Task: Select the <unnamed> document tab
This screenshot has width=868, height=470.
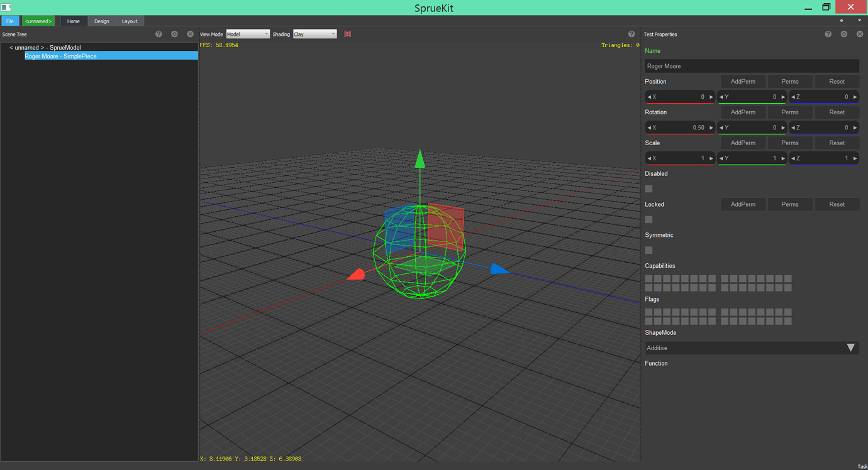Action: coord(38,21)
